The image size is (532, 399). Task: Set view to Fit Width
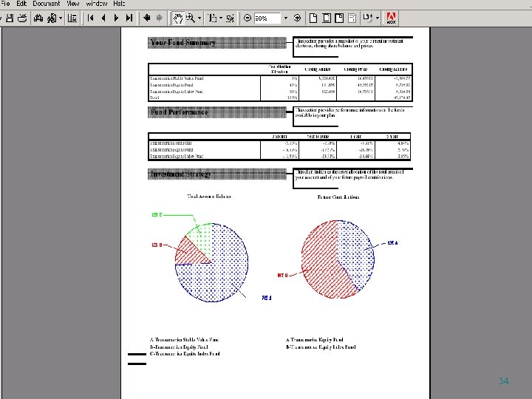pyautogui.click(x=339, y=18)
